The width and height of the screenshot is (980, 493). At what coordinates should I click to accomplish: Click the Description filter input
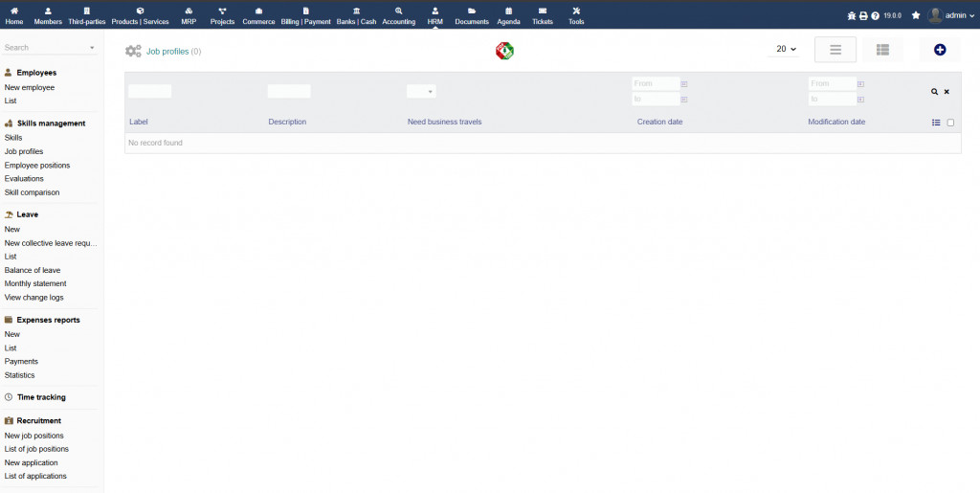(x=289, y=91)
